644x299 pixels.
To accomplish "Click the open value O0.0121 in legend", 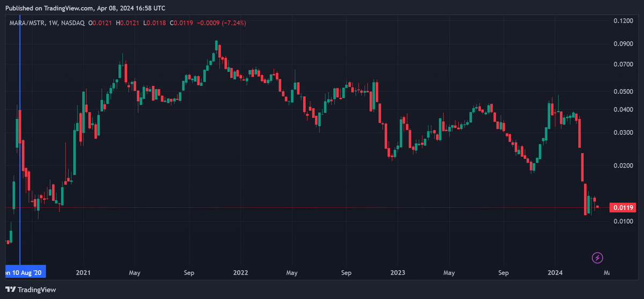I will 101,23.
